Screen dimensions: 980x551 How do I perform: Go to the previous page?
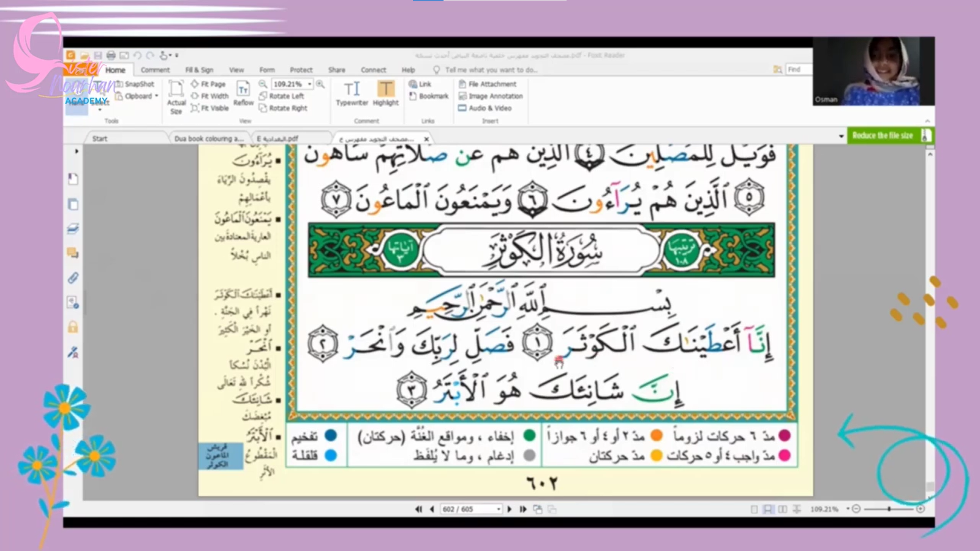tap(432, 509)
